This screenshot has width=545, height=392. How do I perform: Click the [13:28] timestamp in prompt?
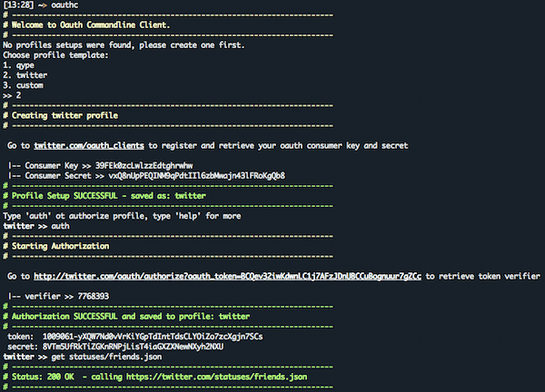coord(18,5)
